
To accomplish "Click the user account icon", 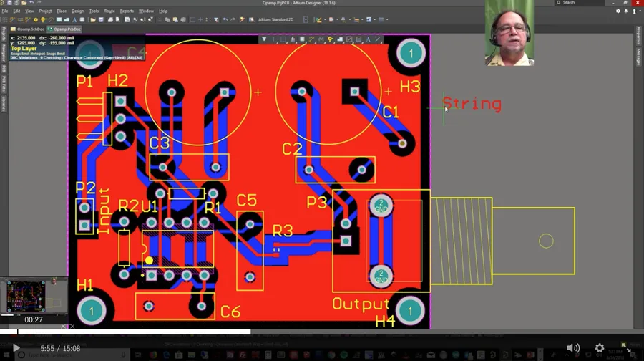I will [x=634, y=11].
